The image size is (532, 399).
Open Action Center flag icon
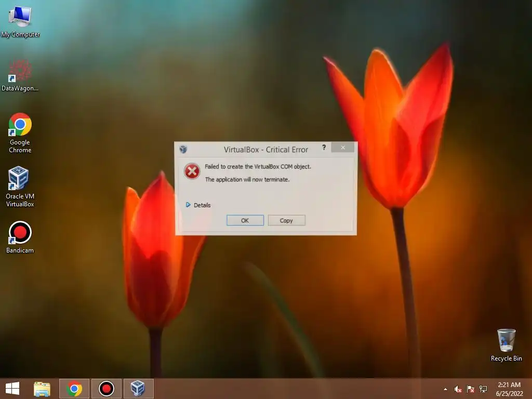pos(470,389)
